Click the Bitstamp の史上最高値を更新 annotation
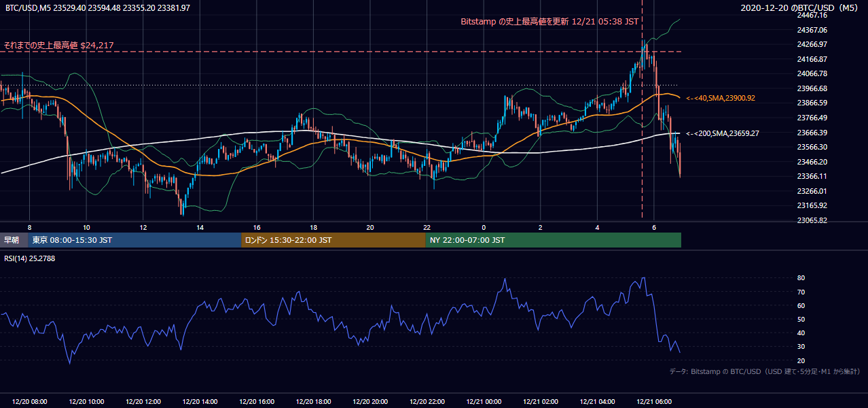This screenshot has height=408, width=868. tap(549, 21)
